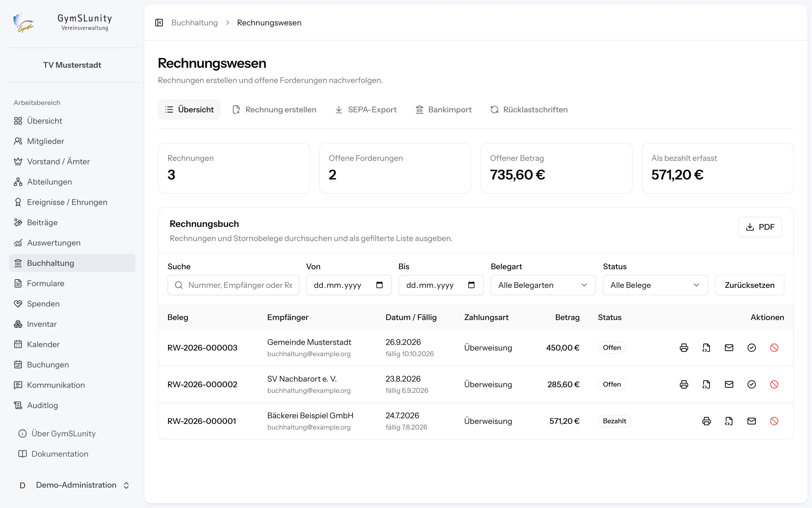The image size is (812, 508).
Task: Cancel the paid invoice RW-2026-000001
Action: tap(774, 421)
